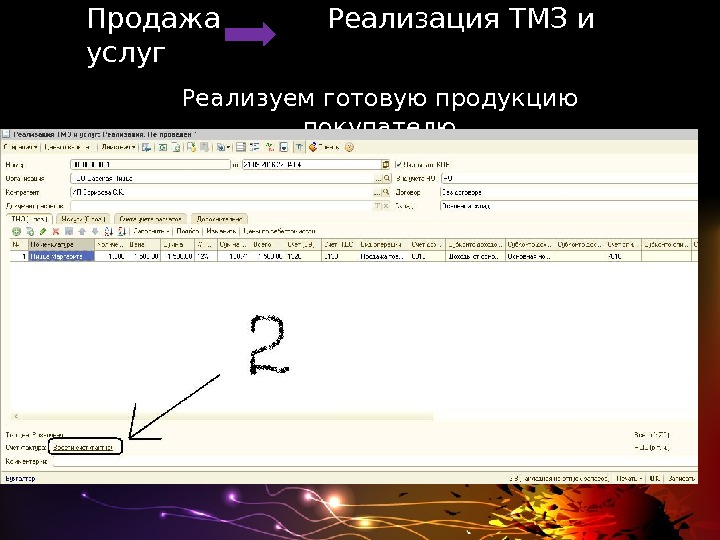
Task: Select the Номенклатура cell in row 1
Action: point(62,256)
